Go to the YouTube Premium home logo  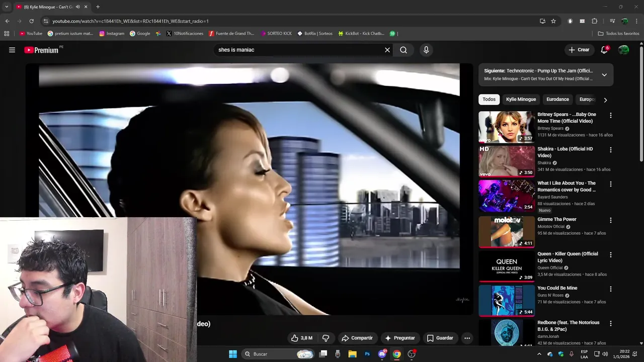pos(43,50)
